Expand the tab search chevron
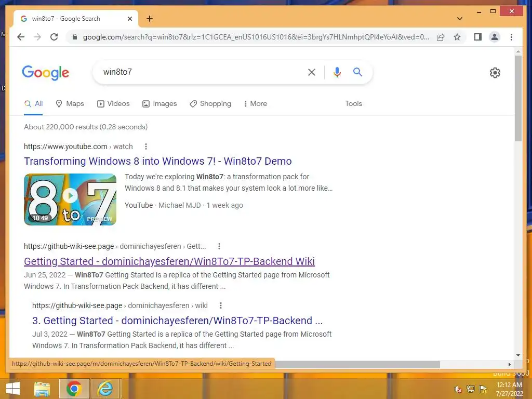 coord(460,19)
